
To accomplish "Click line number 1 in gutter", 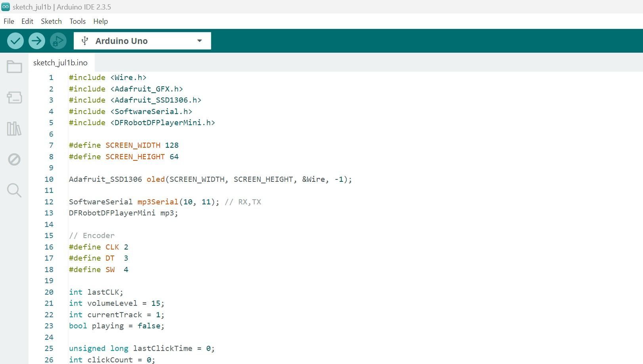I will [51, 77].
